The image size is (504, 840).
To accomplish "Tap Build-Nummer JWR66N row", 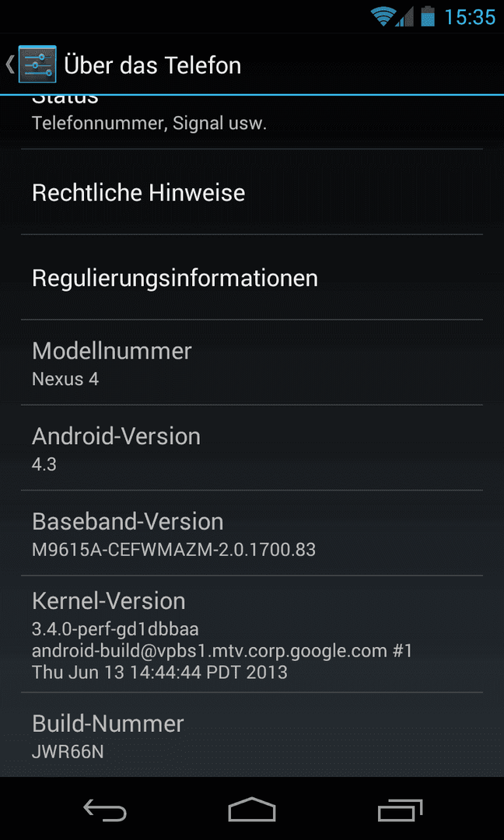I will (252, 734).
